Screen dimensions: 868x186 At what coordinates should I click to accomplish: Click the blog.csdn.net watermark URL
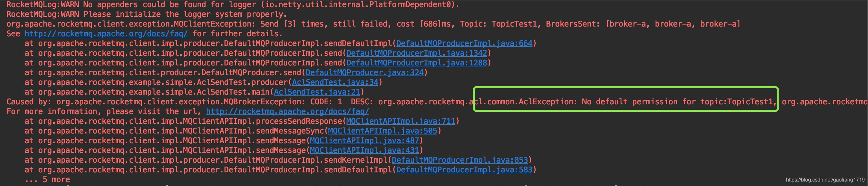pyautogui.click(x=825, y=180)
